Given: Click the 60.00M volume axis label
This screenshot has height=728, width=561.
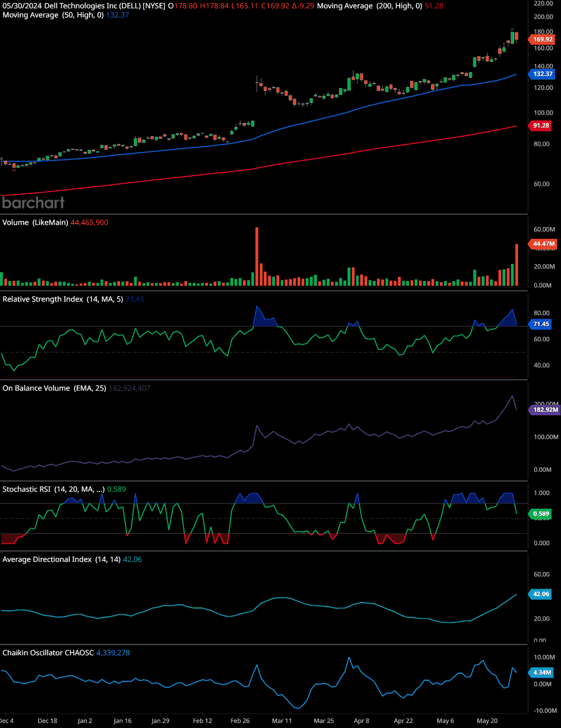Looking at the screenshot, I should coord(544,229).
